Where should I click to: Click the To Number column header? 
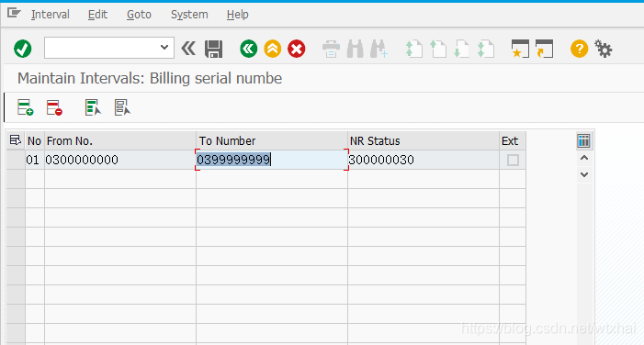pos(272,140)
